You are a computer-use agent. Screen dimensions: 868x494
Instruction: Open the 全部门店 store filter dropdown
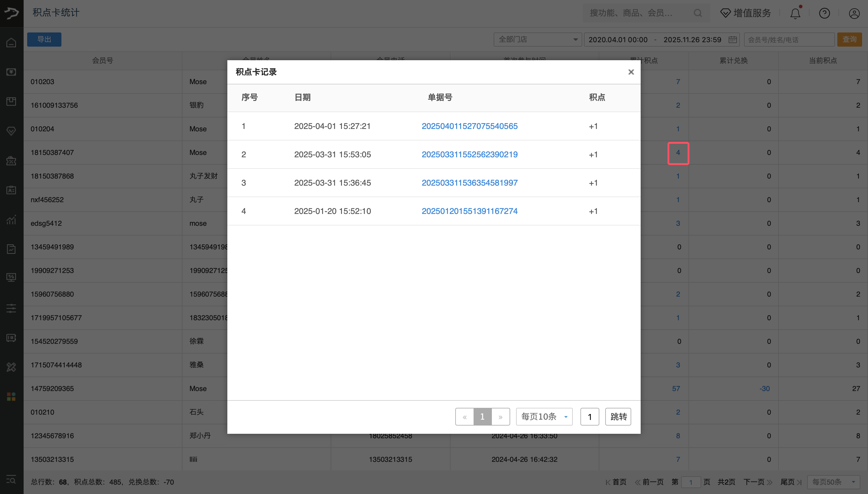pos(537,39)
